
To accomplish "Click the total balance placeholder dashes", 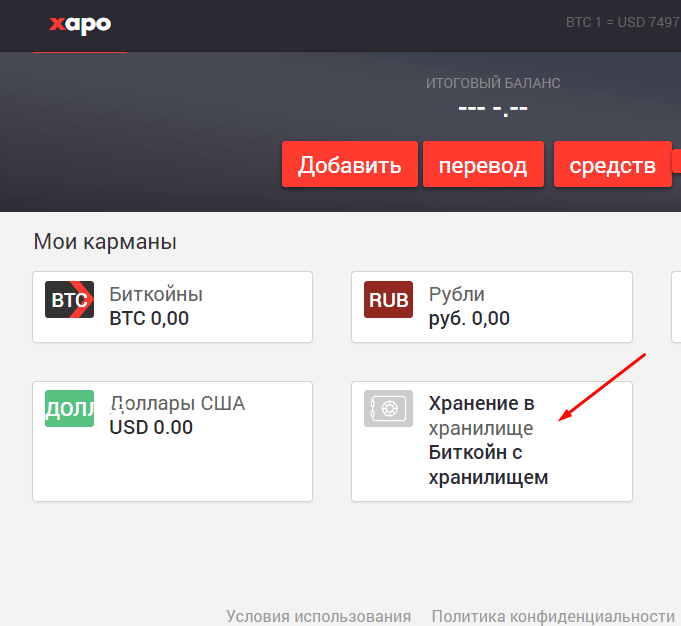I will tap(493, 109).
